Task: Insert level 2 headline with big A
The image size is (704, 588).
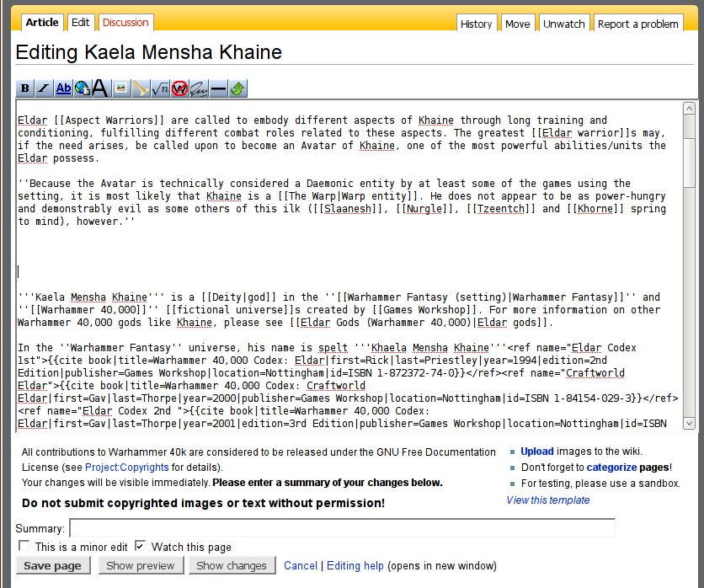Action: point(101,88)
